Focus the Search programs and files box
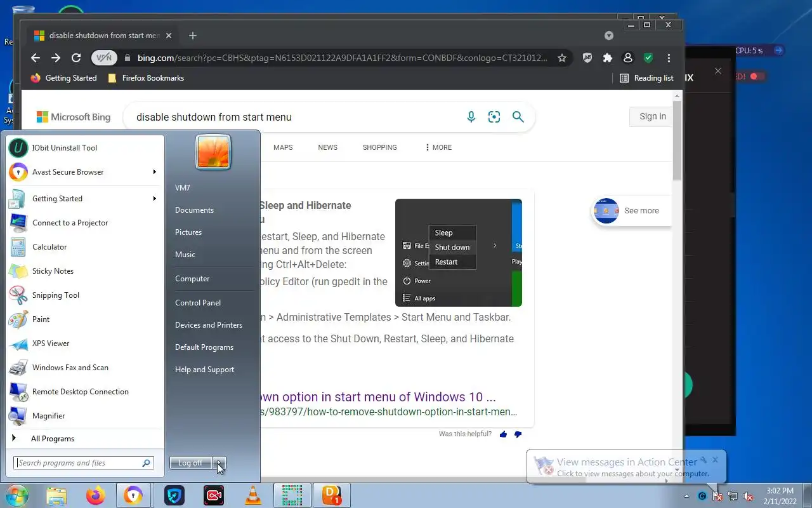This screenshot has height=508, width=812. pos(84,463)
